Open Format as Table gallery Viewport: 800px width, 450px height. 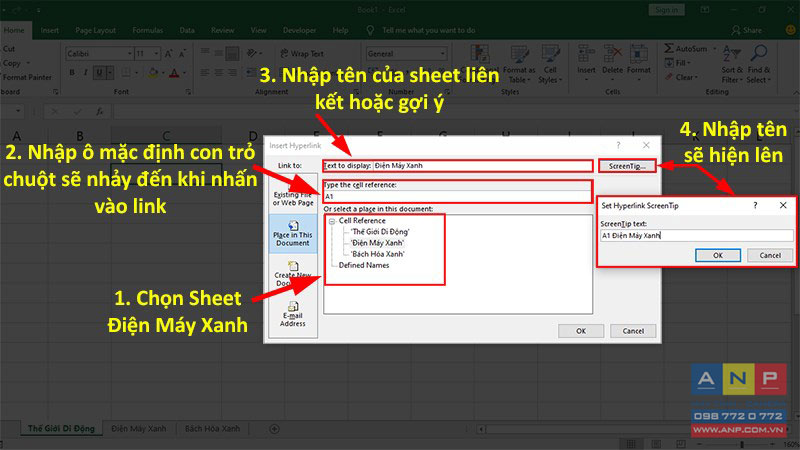point(519,65)
